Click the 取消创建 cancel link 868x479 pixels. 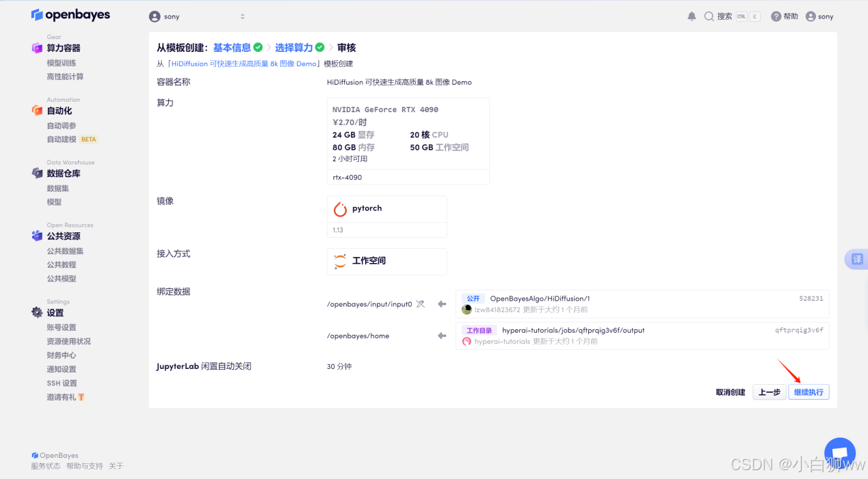(730, 392)
